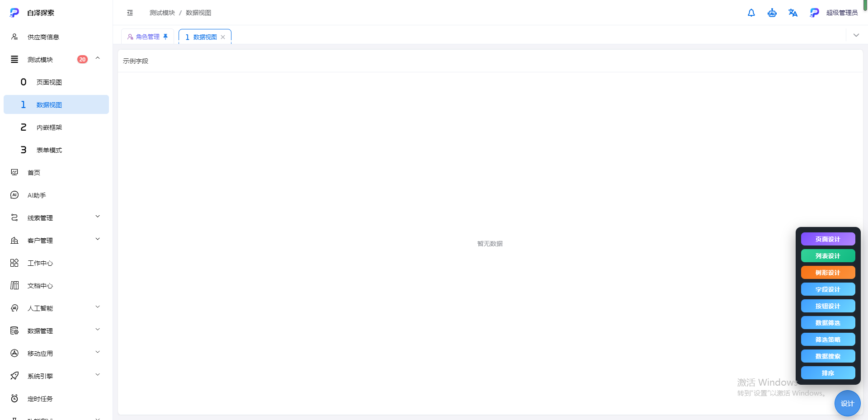Click the 文档中心 books icon
The width and height of the screenshot is (868, 420).
(x=14, y=285)
